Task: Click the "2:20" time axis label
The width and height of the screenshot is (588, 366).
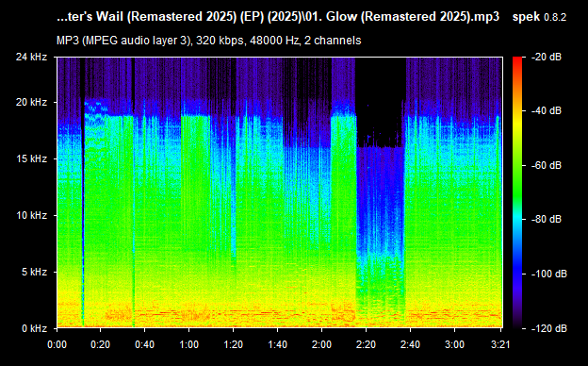Action: click(366, 344)
